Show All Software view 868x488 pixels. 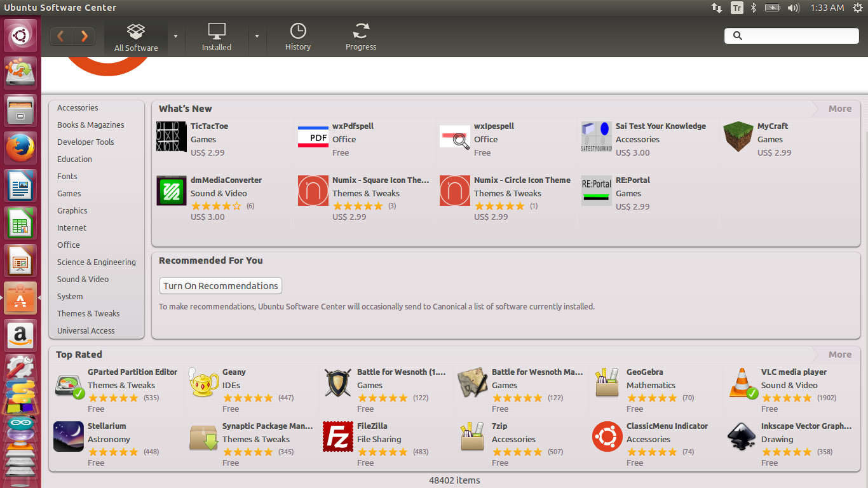coord(136,37)
